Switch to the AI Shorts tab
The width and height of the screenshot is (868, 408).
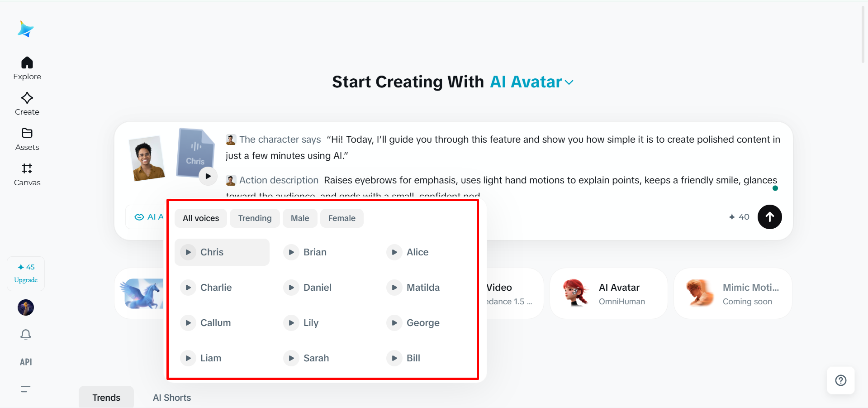pos(171,397)
